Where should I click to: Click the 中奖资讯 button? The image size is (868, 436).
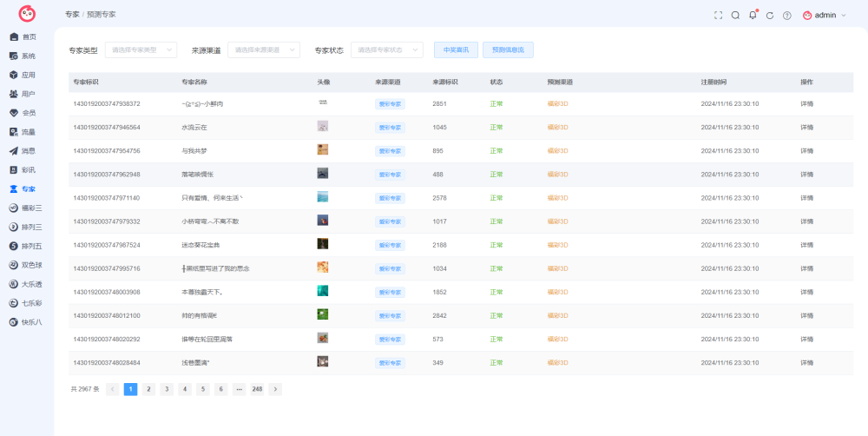(457, 50)
